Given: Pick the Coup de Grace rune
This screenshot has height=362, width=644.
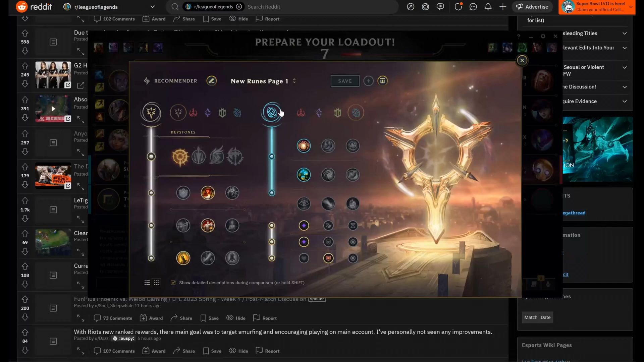Looking at the screenshot, I should (183, 258).
